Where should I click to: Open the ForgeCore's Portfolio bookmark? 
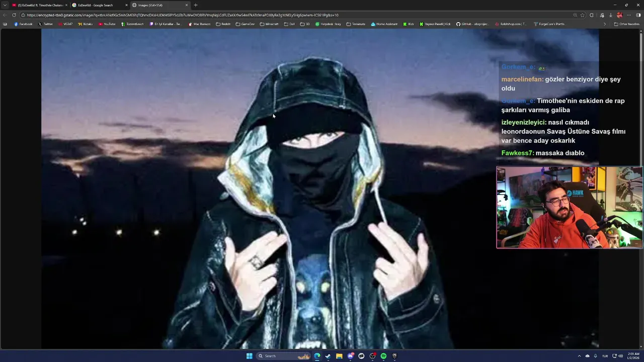pos(549,24)
